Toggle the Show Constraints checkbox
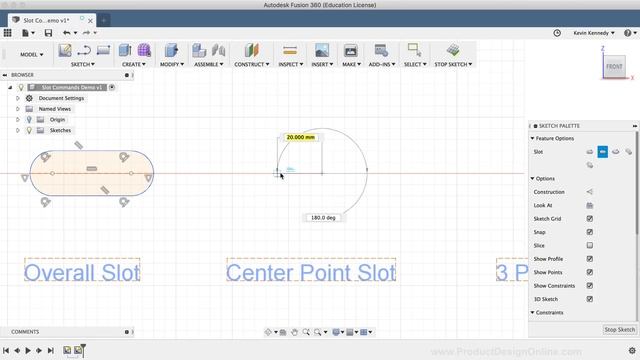 tap(589, 286)
